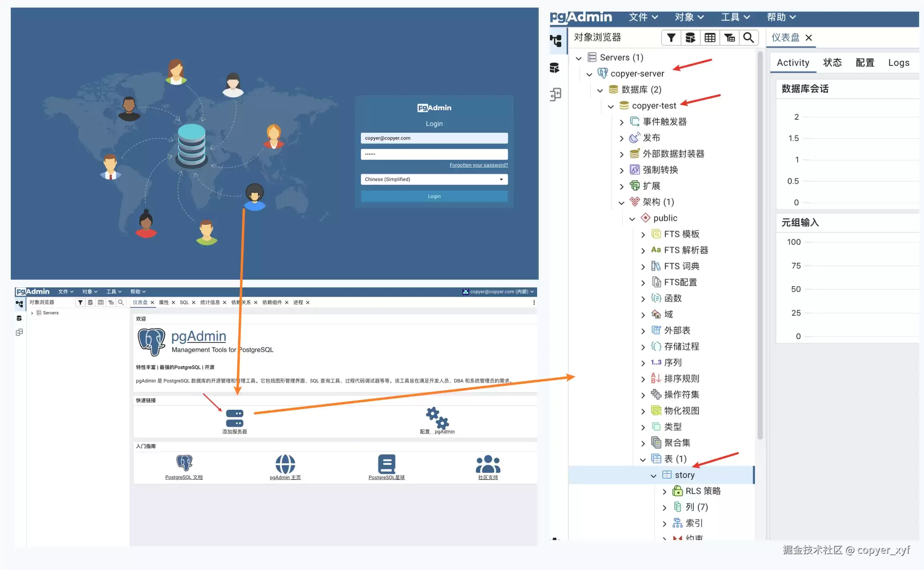Screen dimensions: 924x570
Task: Open the 对象 menu in the enlarged pgAdmin window
Action: [x=689, y=17]
